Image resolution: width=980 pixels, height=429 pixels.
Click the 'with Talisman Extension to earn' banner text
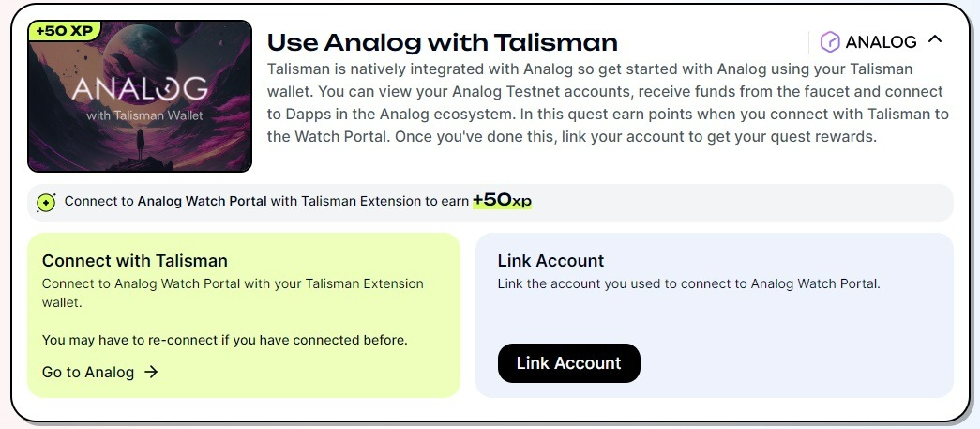[369, 202]
